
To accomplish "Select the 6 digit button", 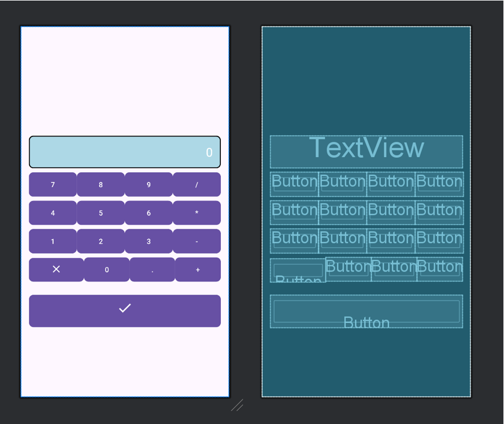I will tap(149, 213).
